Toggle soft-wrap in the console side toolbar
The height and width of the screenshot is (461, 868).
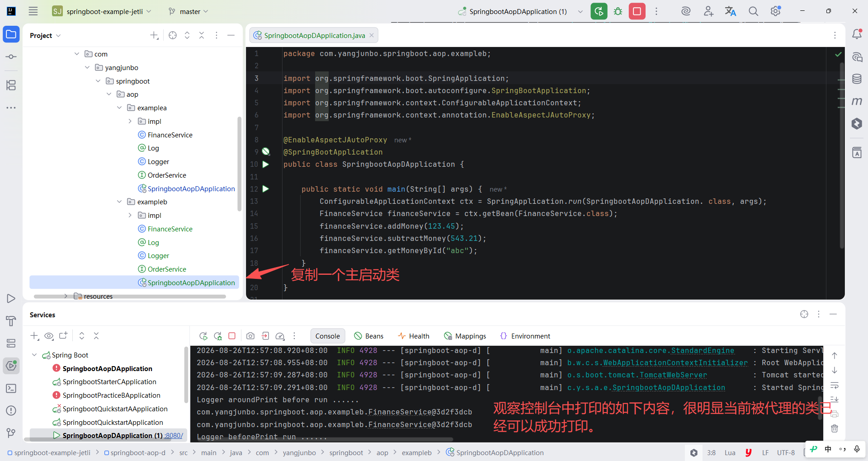[835, 386]
